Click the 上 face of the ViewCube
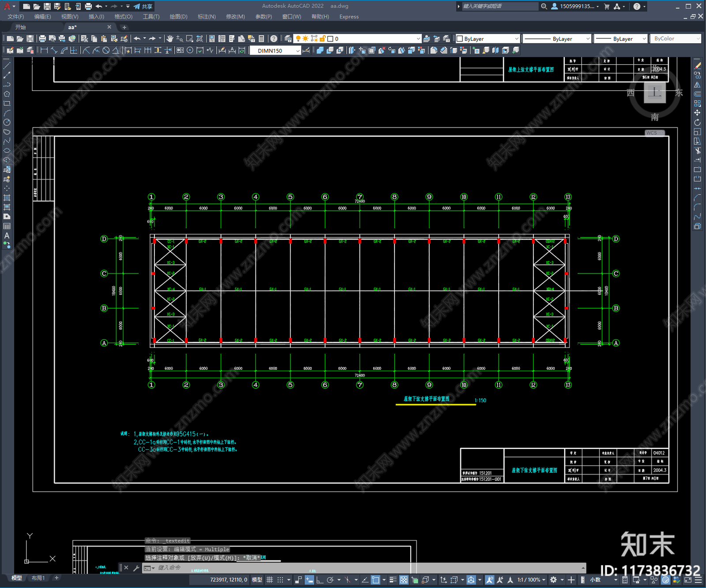Screen dimensions: 706x588 click(x=655, y=93)
